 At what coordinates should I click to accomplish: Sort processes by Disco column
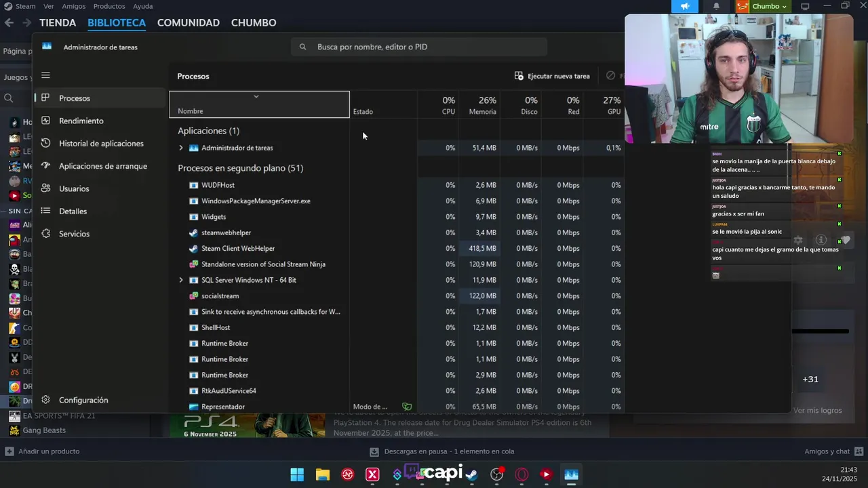pyautogui.click(x=520, y=104)
